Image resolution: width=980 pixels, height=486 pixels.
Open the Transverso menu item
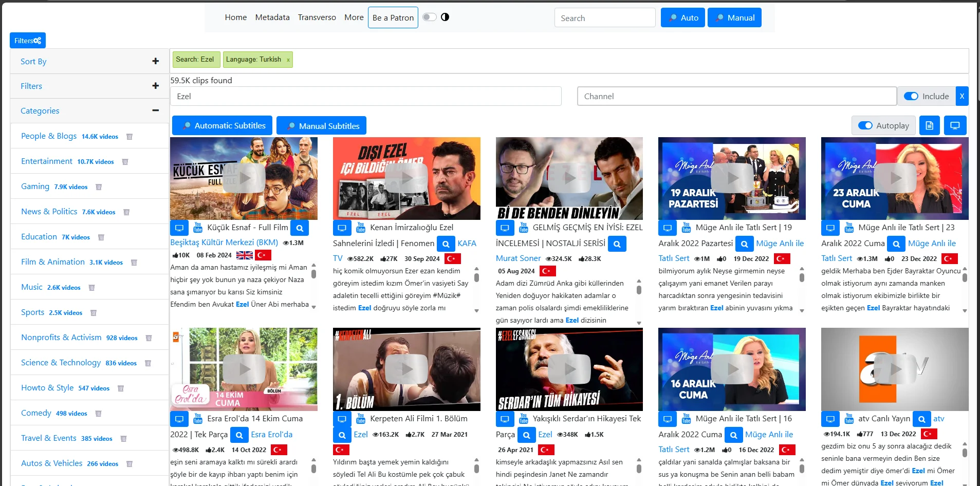(317, 17)
